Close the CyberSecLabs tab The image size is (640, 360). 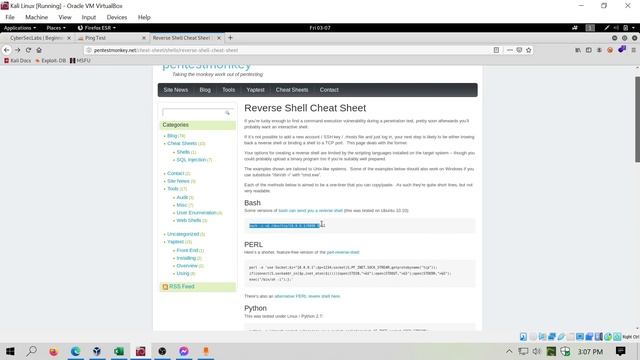pos(69,38)
